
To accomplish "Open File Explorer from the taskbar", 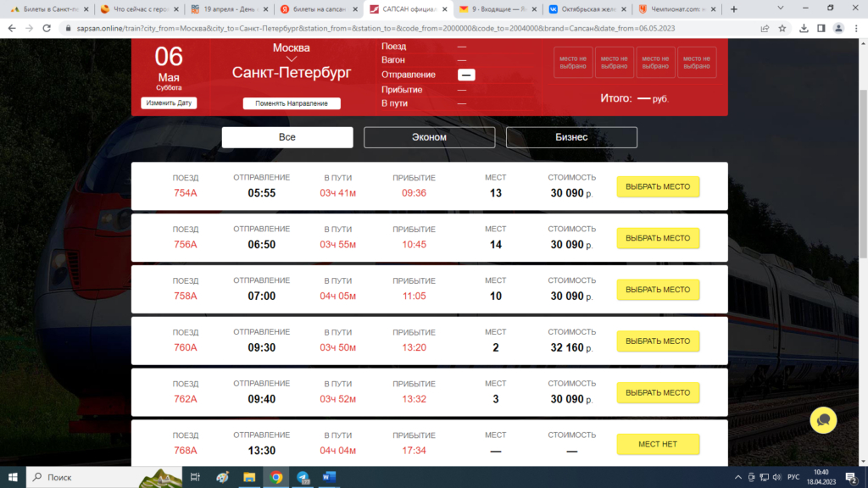I will [x=249, y=477].
